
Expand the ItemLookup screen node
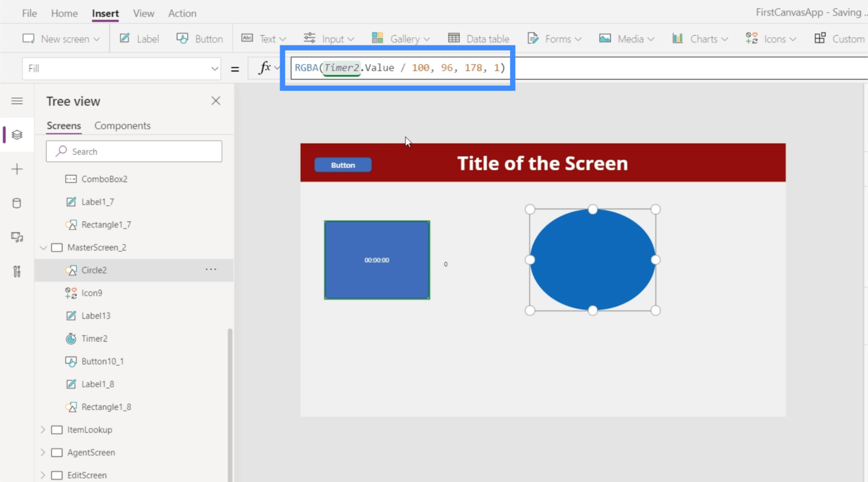tap(43, 430)
